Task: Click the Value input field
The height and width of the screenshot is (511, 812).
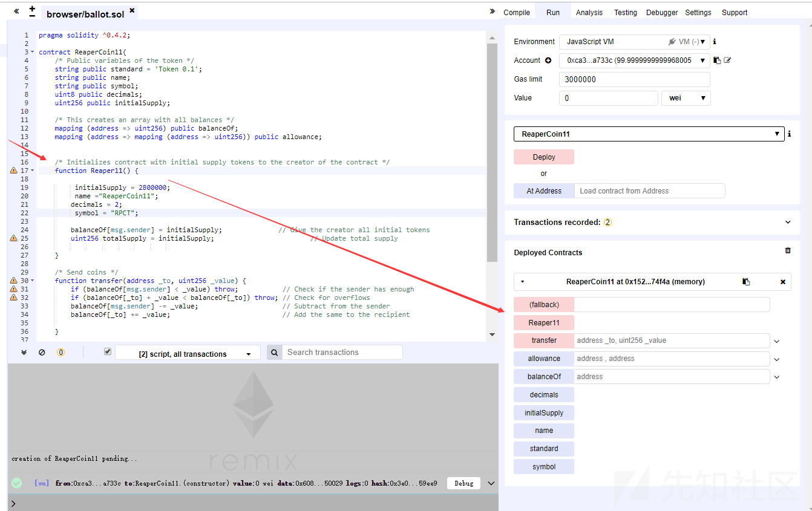Action: [x=608, y=98]
